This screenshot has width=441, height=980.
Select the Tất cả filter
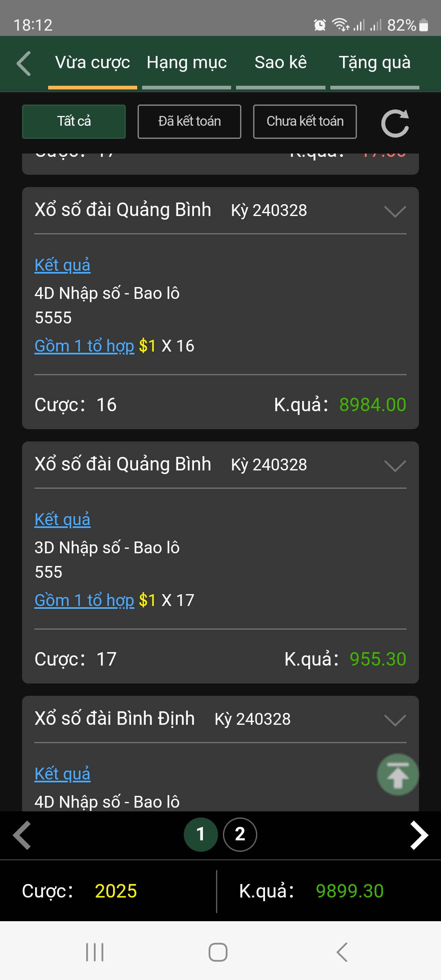74,122
